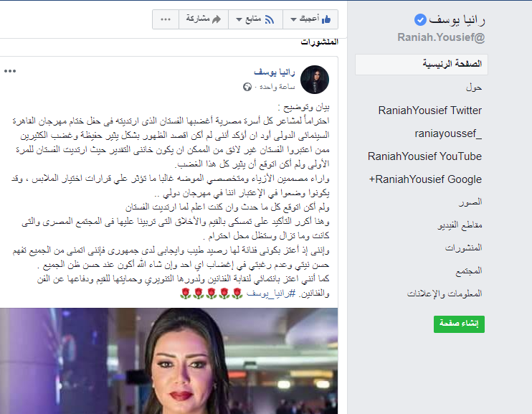Click the globe public privacy icon
Viewport: 532px width, 414px height.
247,87
